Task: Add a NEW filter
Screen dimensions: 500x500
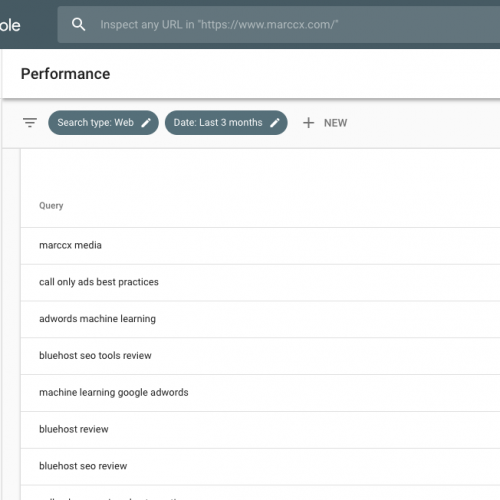Action: point(325,123)
